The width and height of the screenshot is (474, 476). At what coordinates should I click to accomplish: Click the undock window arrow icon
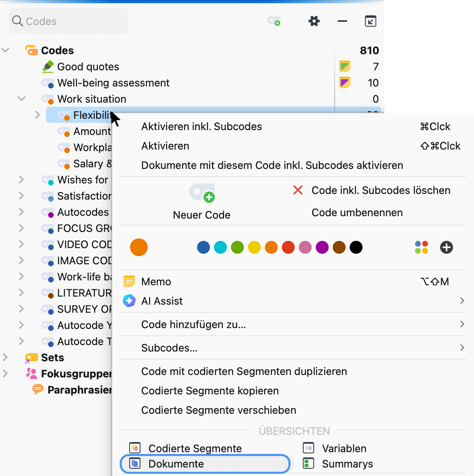click(370, 21)
